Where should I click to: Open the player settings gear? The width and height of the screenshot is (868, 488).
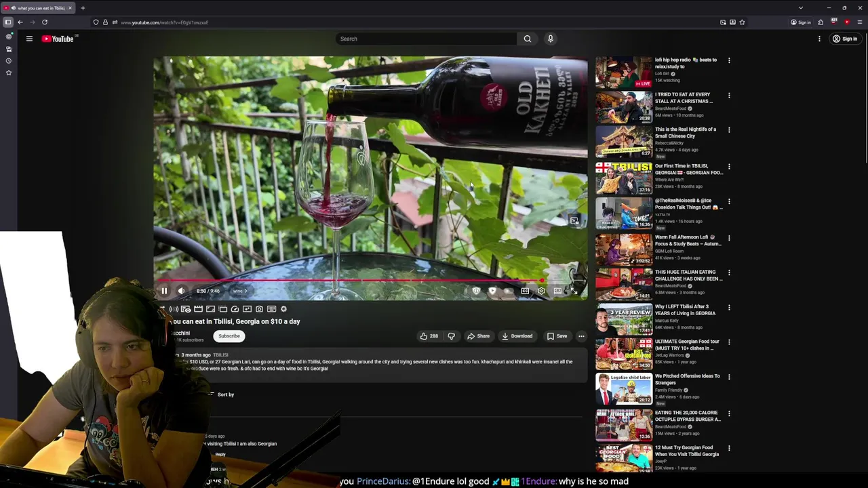pos(541,291)
